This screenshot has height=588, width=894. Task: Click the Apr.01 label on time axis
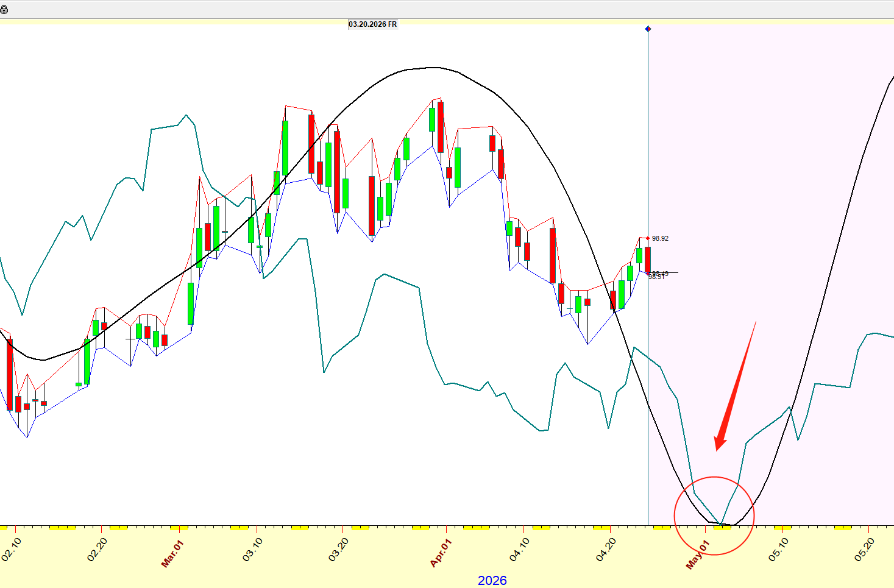(441, 553)
